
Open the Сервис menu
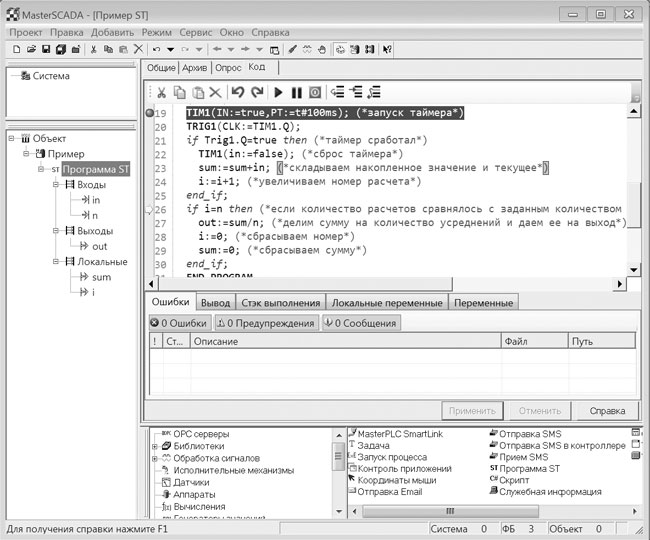pyautogui.click(x=195, y=32)
